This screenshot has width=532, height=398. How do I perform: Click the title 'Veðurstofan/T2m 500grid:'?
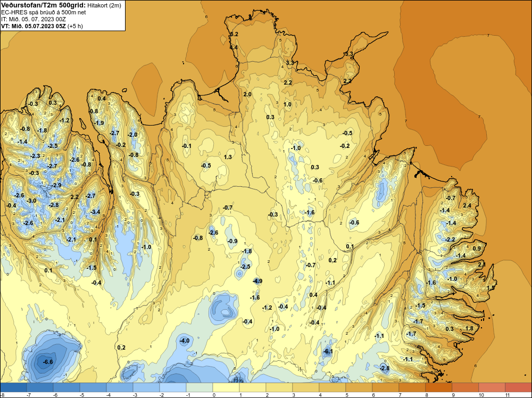(44, 5)
